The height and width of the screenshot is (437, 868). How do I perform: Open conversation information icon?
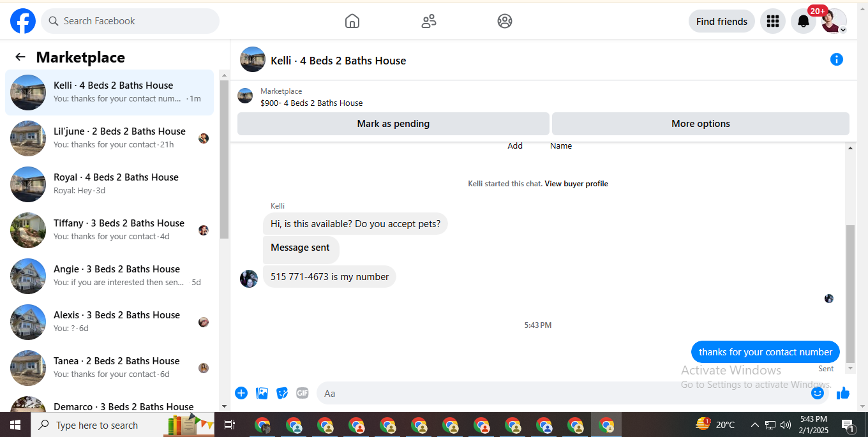coord(837,59)
